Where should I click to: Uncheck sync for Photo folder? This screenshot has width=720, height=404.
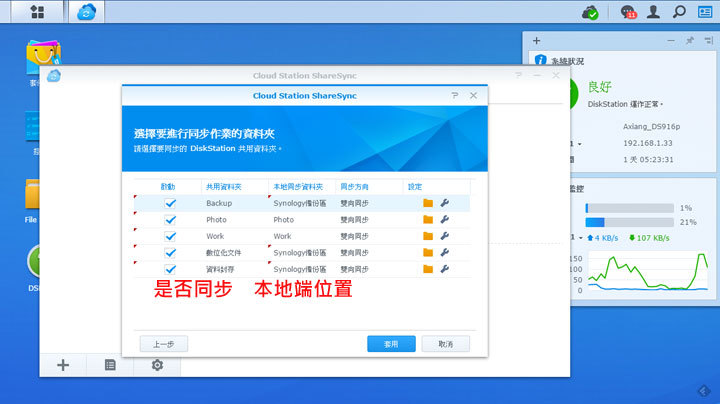(x=170, y=219)
